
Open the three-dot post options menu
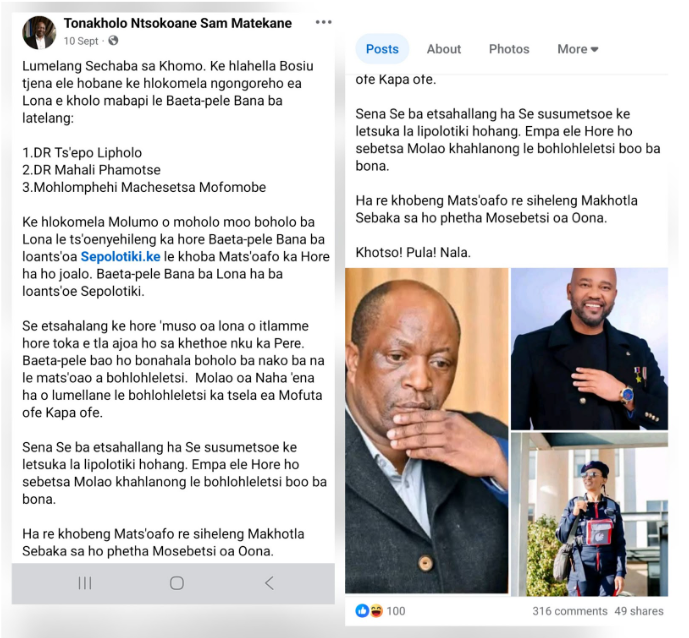tap(323, 22)
